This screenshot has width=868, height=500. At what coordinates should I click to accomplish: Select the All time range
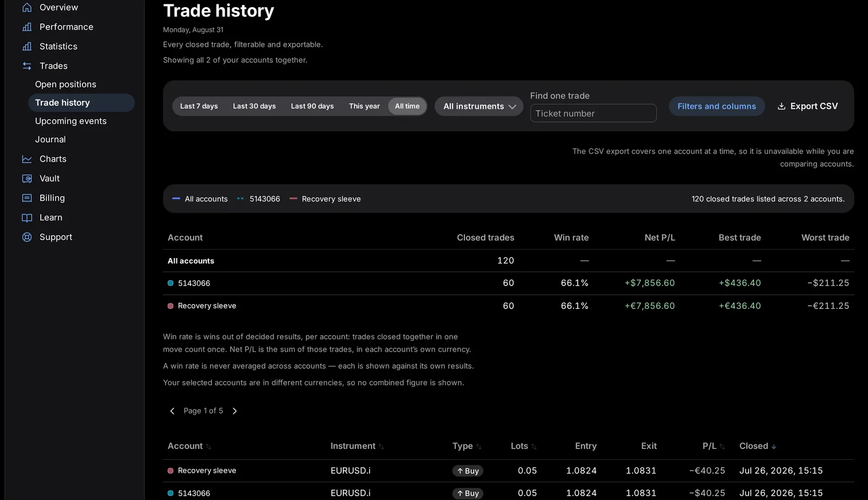point(407,106)
